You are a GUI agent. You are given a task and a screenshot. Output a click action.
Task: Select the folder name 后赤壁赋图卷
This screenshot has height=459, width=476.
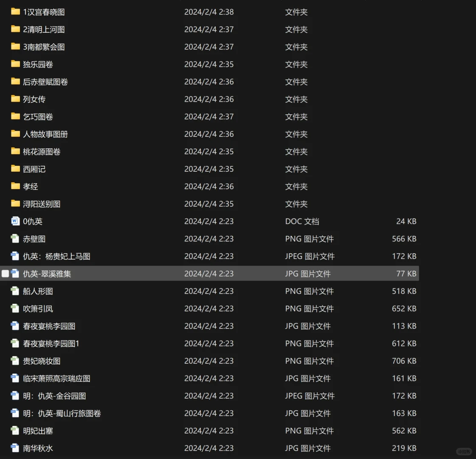coord(45,82)
